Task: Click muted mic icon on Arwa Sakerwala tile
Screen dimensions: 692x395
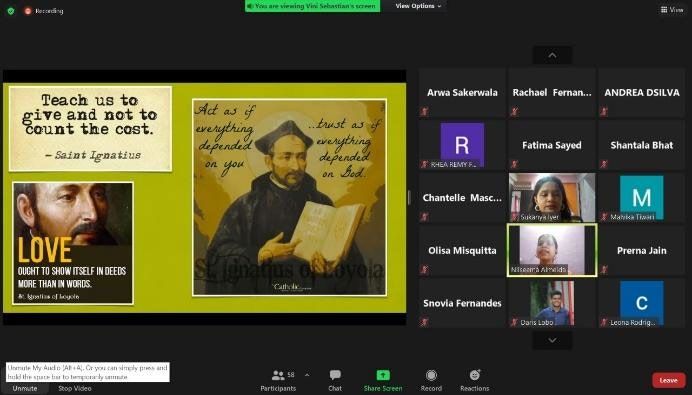Action: pyautogui.click(x=425, y=111)
